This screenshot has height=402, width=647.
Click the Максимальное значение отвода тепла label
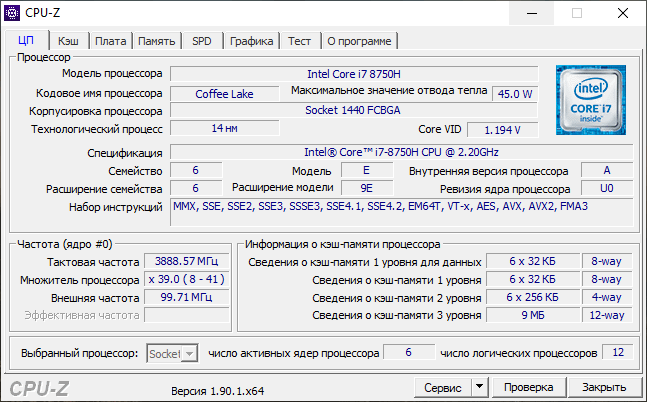(389, 90)
